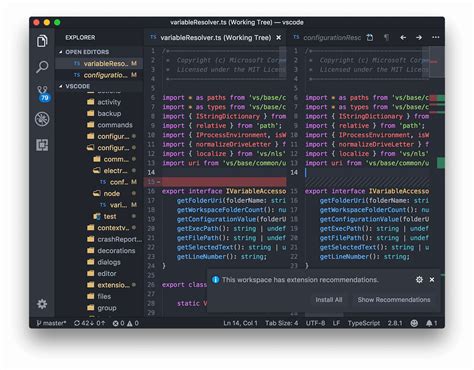
Task: Select variableReso... in Open Editors
Action: coord(99,63)
